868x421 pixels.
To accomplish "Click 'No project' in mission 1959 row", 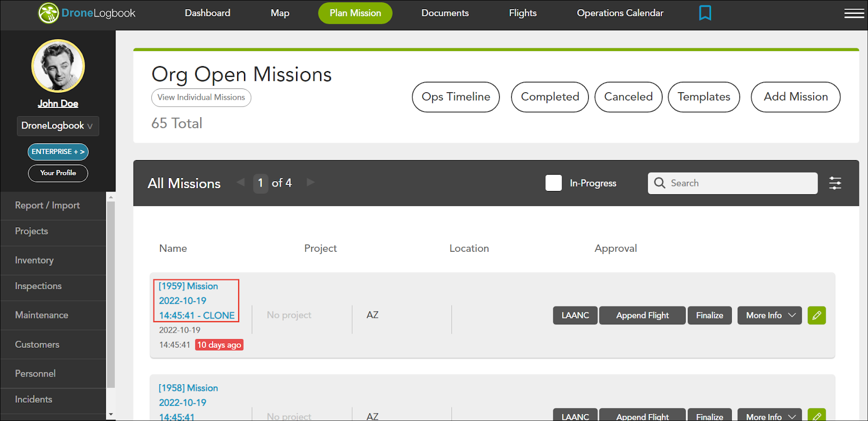I will 289,315.
